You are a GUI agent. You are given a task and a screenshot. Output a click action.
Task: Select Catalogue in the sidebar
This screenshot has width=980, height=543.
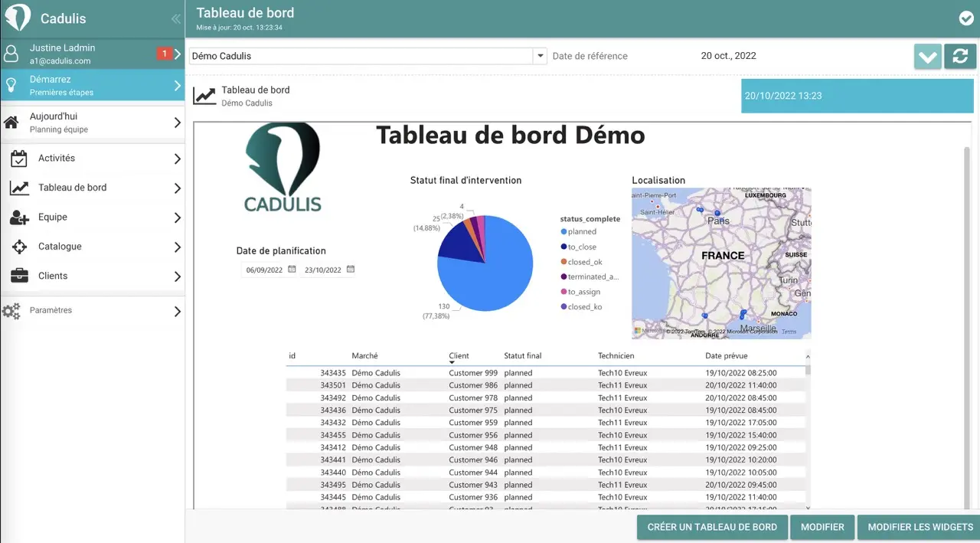pyautogui.click(x=60, y=247)
